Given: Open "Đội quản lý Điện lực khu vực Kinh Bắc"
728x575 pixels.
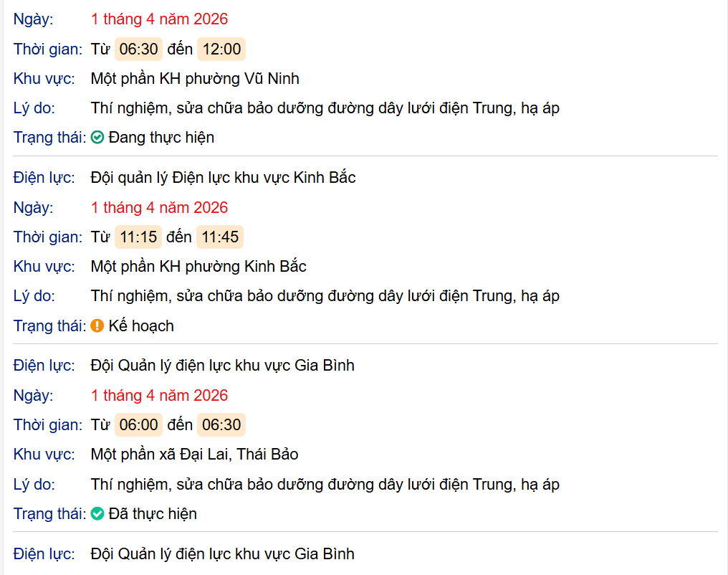Looking at the screenshot, I should 223,178.
